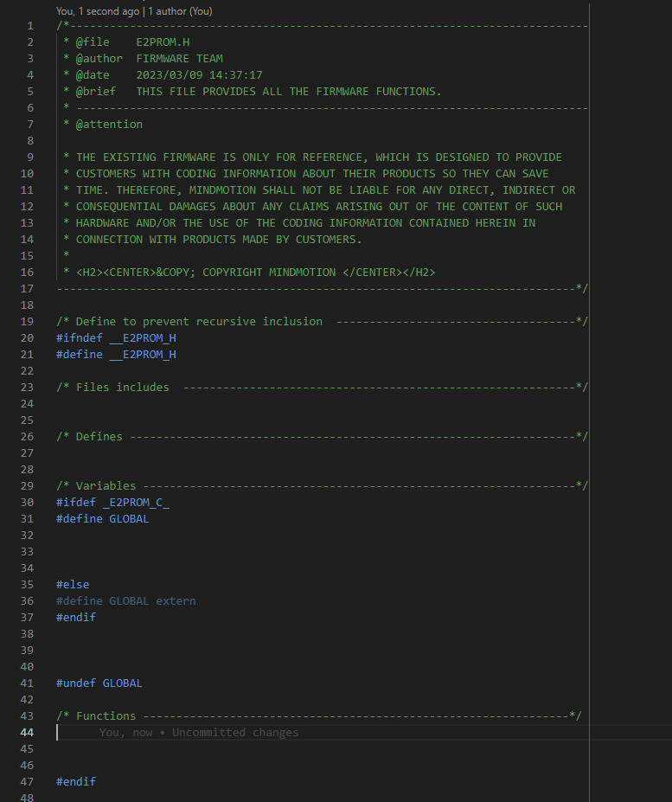Click the line starting 'CONSEQUENTIAL DAMAGES'

point(312,206)
